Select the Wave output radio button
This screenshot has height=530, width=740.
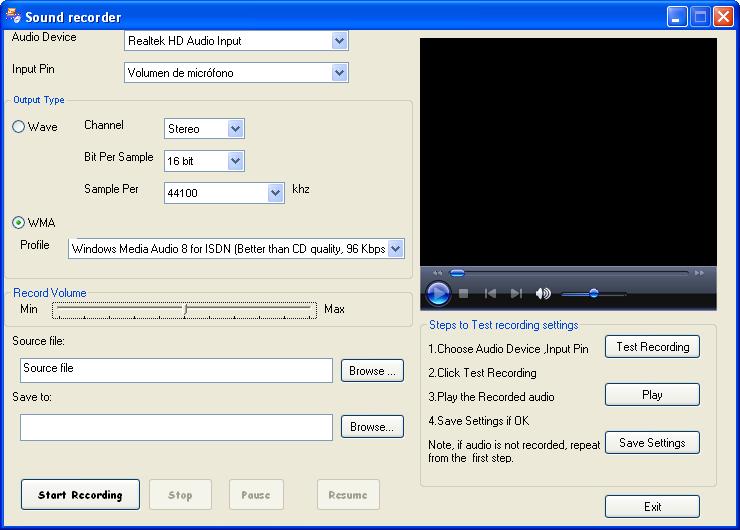tap(18, 126)
